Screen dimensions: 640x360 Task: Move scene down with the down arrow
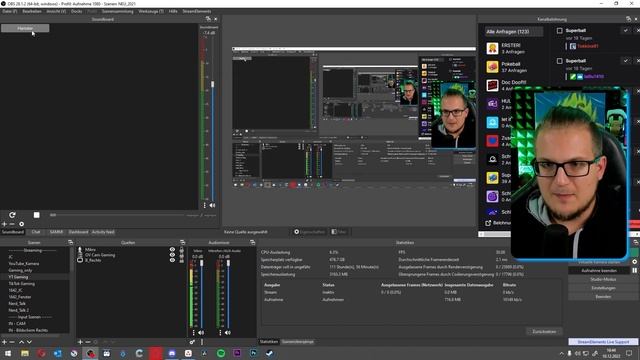[x=29, y=342]
